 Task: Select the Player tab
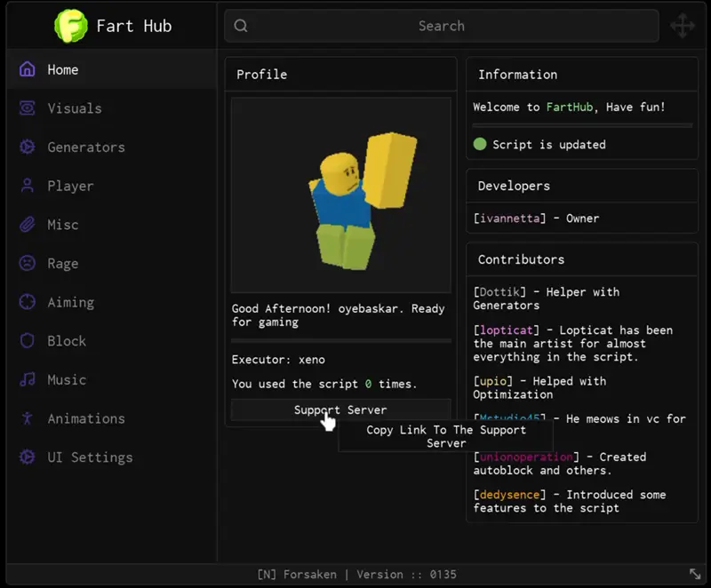tap(112, 186)
